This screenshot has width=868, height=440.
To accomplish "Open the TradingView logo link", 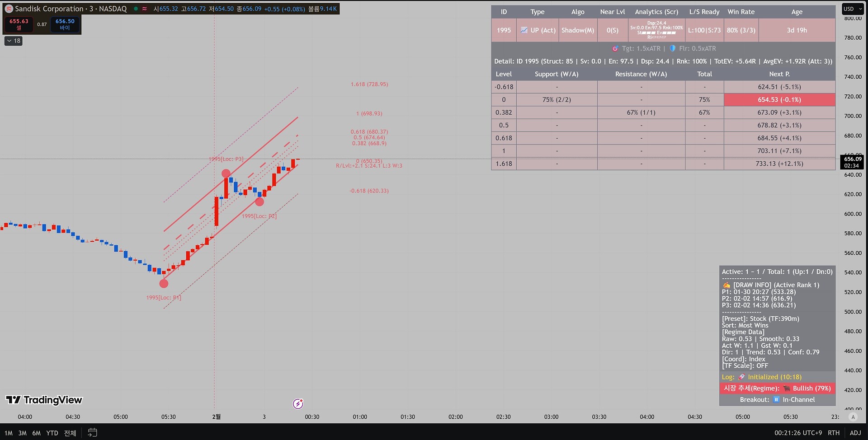I will coord(44,400).
